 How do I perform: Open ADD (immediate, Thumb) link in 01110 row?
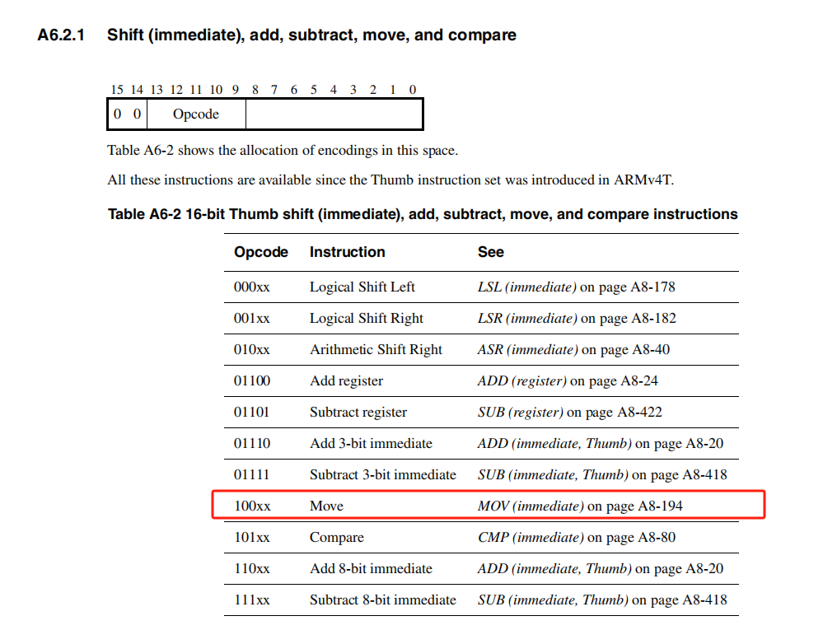pyautogui.click(x=600, y=444)
